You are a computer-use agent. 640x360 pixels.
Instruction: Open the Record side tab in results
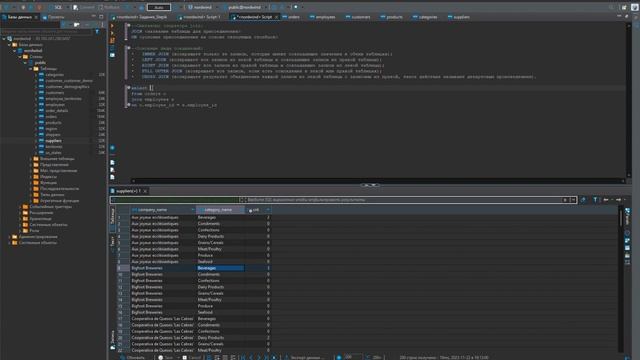coord(113,340)
